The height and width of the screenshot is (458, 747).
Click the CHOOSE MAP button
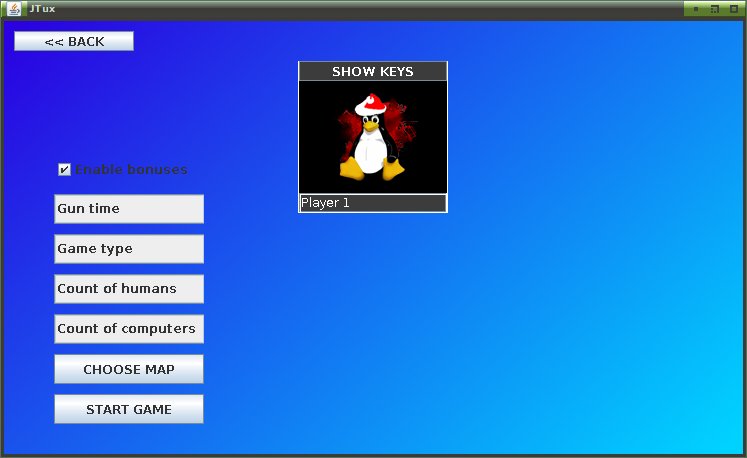(x=129, y=369)
